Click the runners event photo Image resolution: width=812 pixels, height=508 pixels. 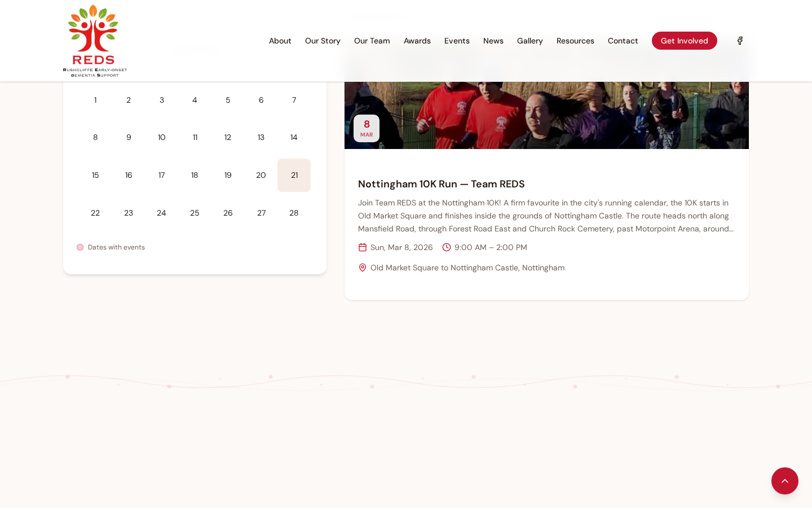point(546,115)
